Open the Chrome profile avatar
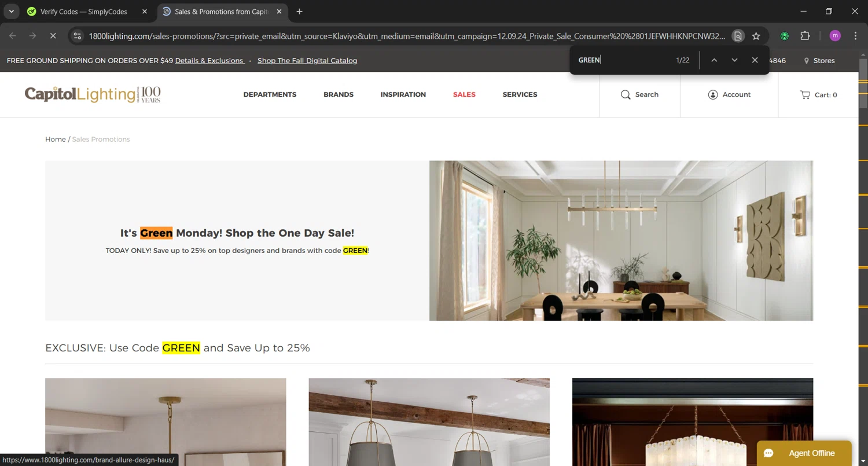868x466 pixels. tap(835, 36)
